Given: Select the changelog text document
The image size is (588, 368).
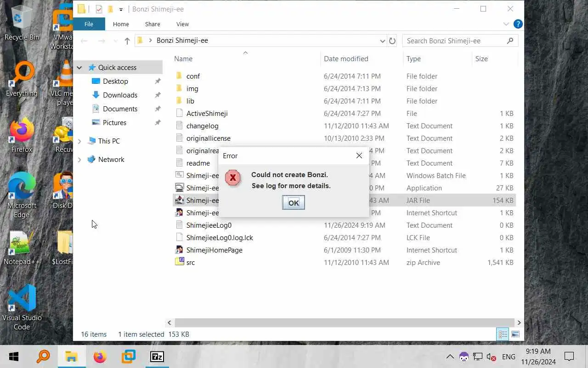Looking at the screenshot, I should click(202, 126).
